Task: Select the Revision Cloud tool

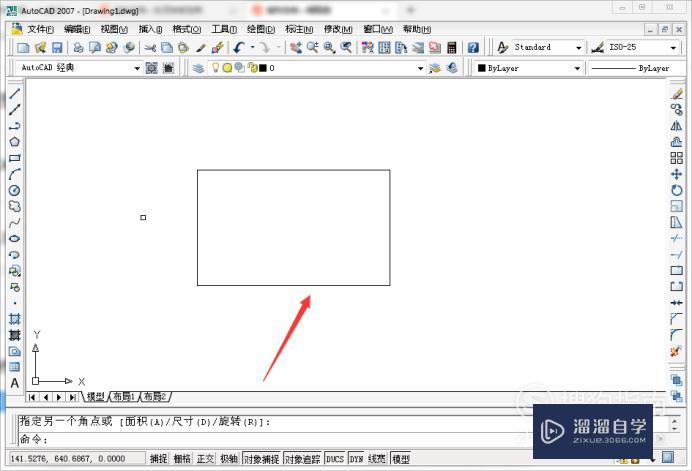Action: (15, 206)
